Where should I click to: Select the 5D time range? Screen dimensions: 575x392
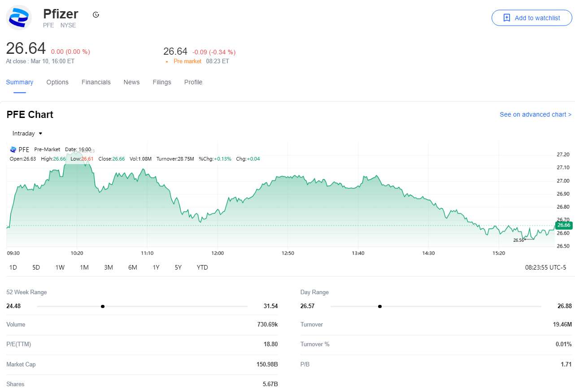[36, 267]
